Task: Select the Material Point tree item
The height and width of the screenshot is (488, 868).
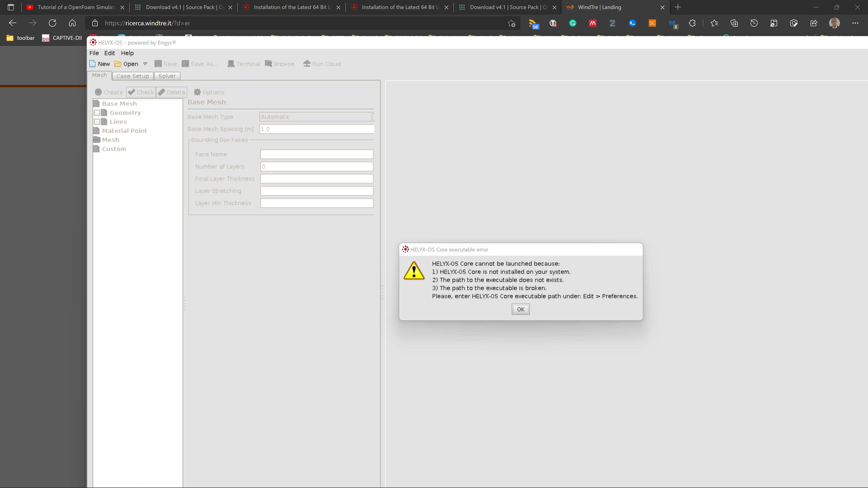Action: 124,130
